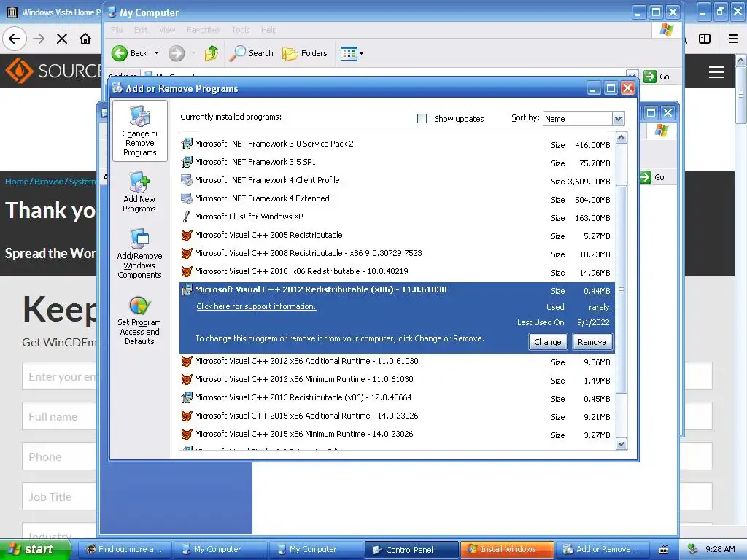This screenshot has width=747, height=560.
Task: Click the green Back arrow icon in My Computer
Action: 120,53
